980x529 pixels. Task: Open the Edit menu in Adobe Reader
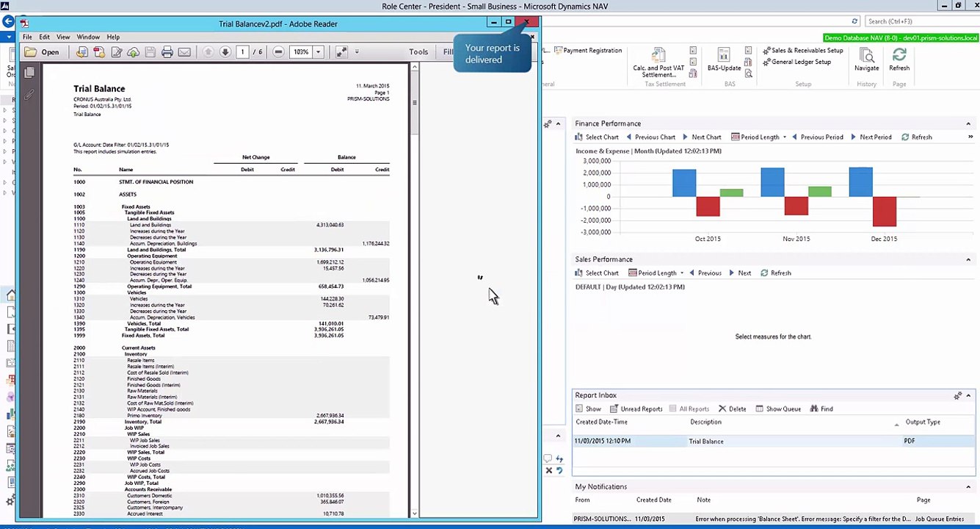pos(45,37)
